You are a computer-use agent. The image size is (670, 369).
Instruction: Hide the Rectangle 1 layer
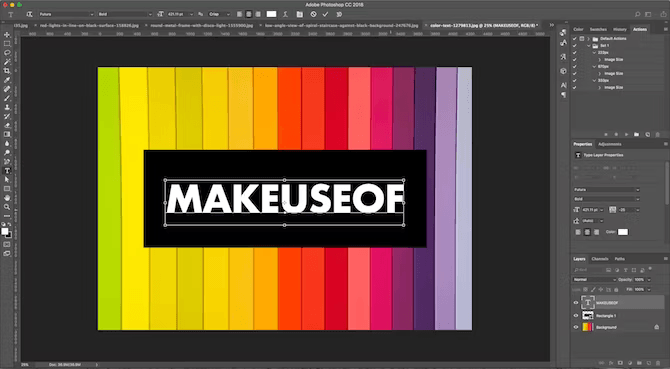[576, 316]
